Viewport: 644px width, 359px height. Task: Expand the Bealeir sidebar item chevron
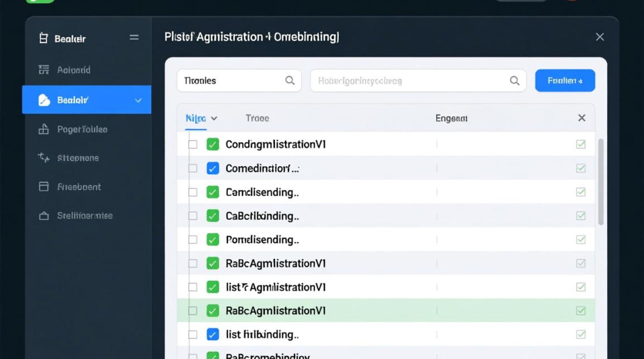(x=138, y=101)
